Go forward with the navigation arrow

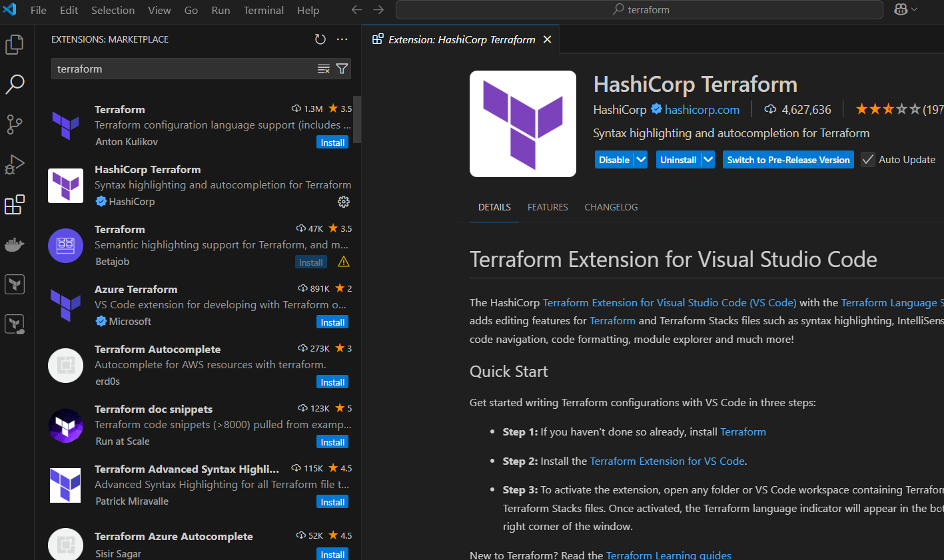coord(378,10)
